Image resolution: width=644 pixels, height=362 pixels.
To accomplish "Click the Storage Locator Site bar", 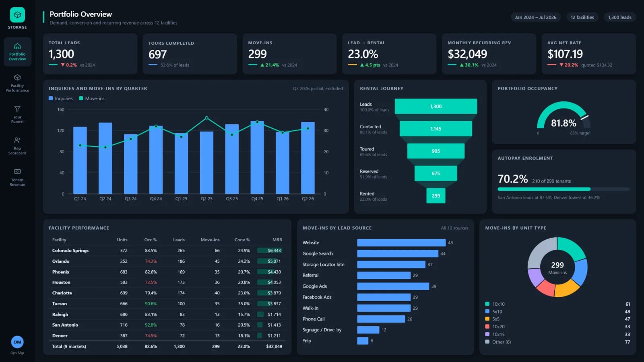I will [391, 264].
